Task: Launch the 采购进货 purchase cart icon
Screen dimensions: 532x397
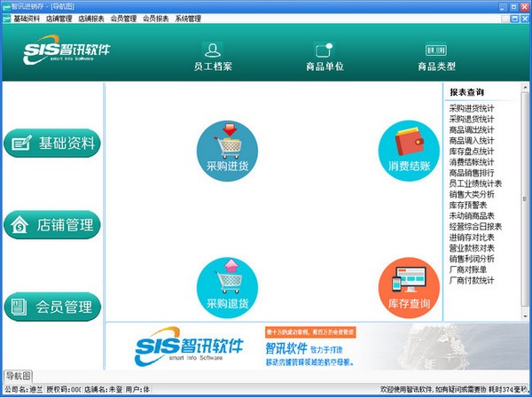Action: (x=227, y=151)
